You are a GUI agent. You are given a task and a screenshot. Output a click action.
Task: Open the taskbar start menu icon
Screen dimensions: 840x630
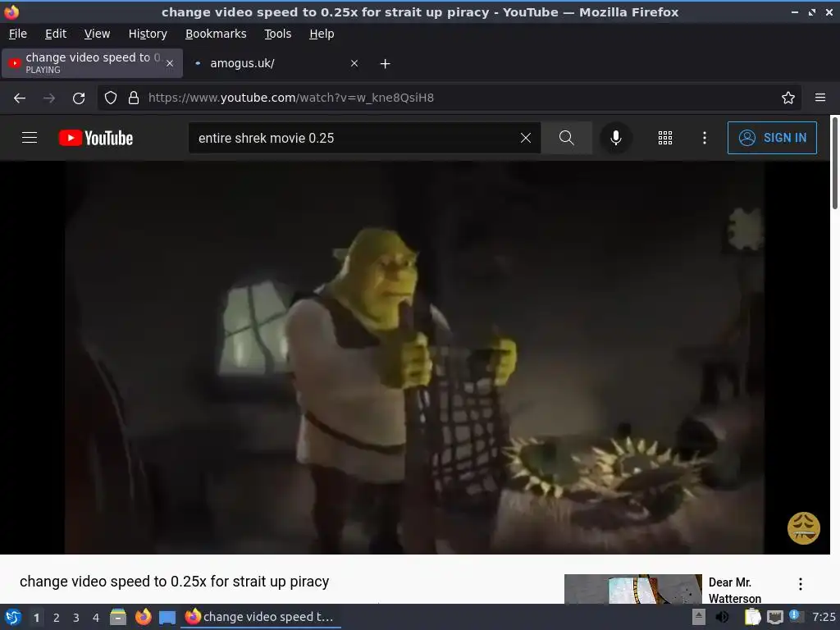13,617
